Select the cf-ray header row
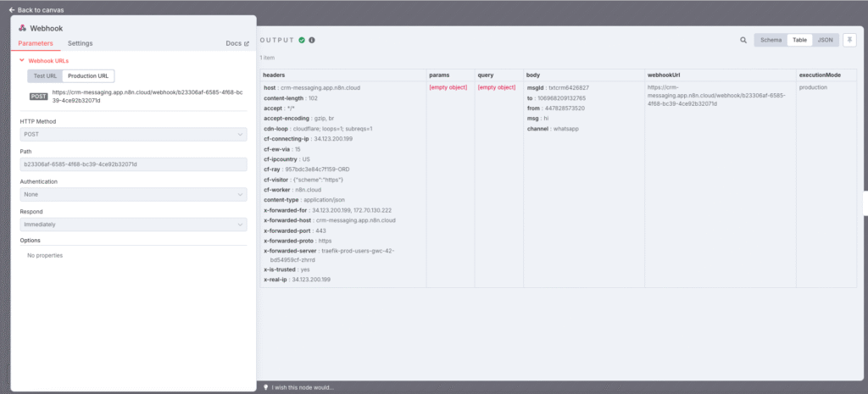The height and width of the screenshot is (394, 868). coord(306,169)
